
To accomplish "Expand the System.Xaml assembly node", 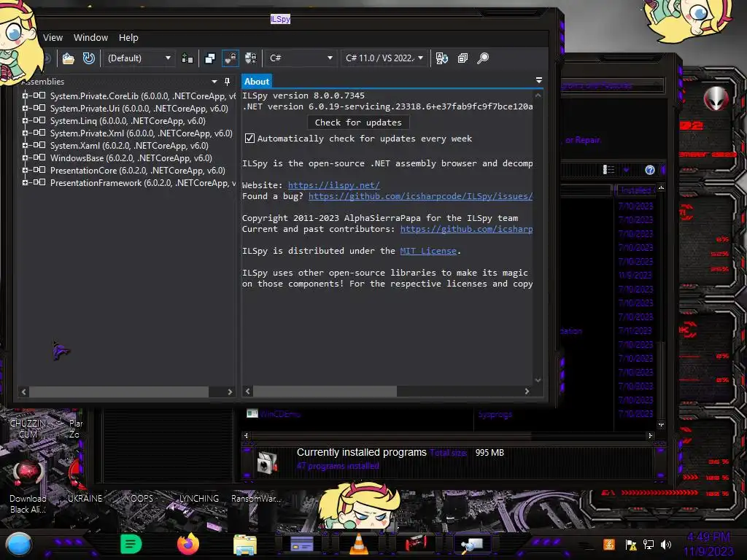I will click(x=25, y=145).
